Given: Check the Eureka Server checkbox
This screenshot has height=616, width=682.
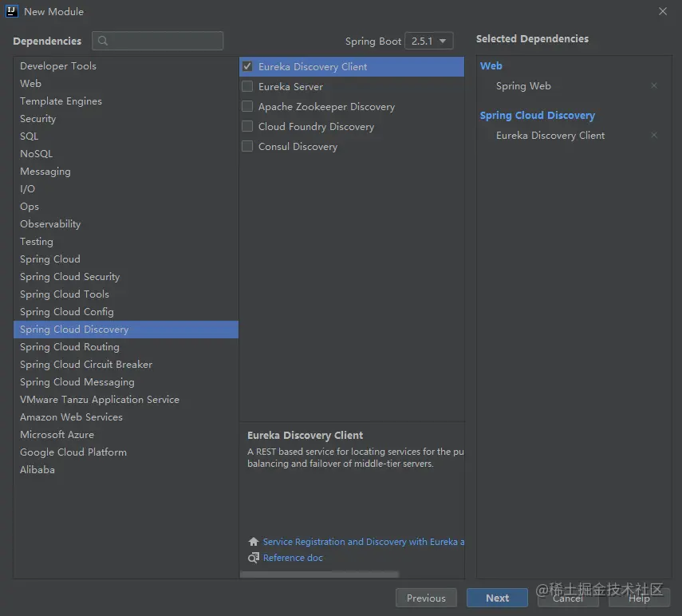Looking at the screenshot, I should (247, 86).
